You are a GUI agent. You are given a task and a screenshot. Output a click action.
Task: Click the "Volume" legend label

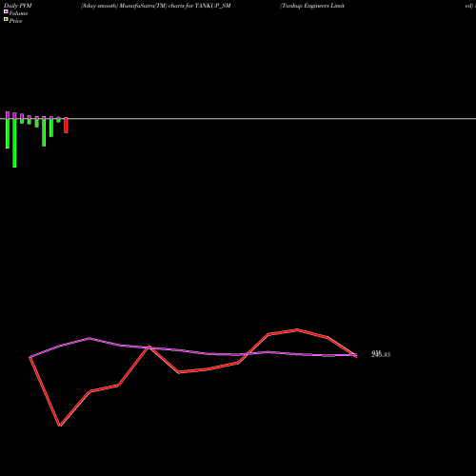pyautogui.click(x=18, y=13)
